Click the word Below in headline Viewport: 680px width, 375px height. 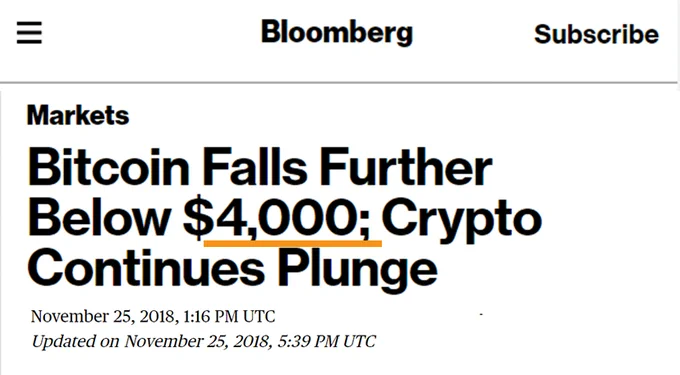click(99, 218)
